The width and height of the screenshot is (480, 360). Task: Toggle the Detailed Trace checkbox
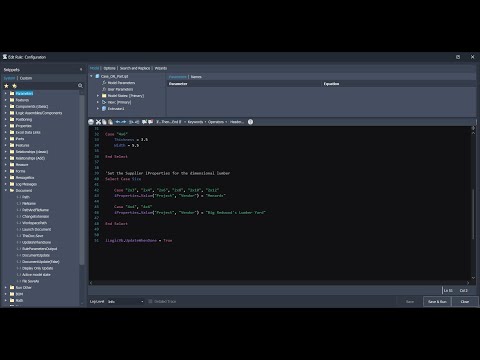coord(150,301)
